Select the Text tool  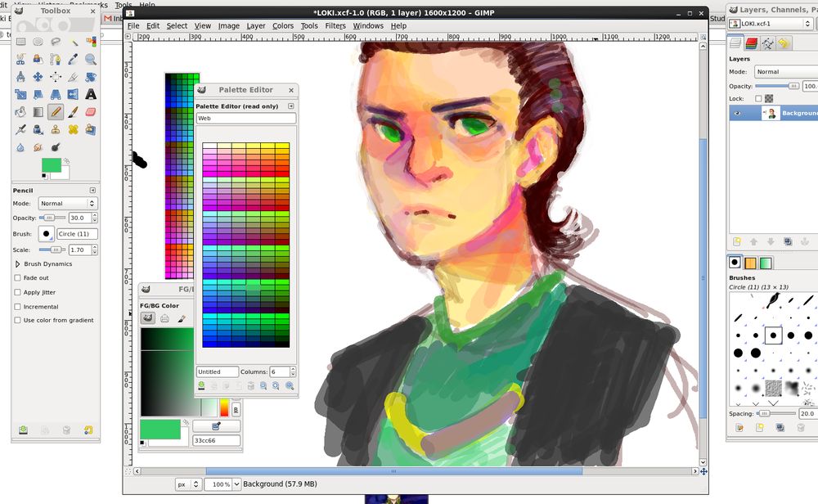tap(91, 94)
